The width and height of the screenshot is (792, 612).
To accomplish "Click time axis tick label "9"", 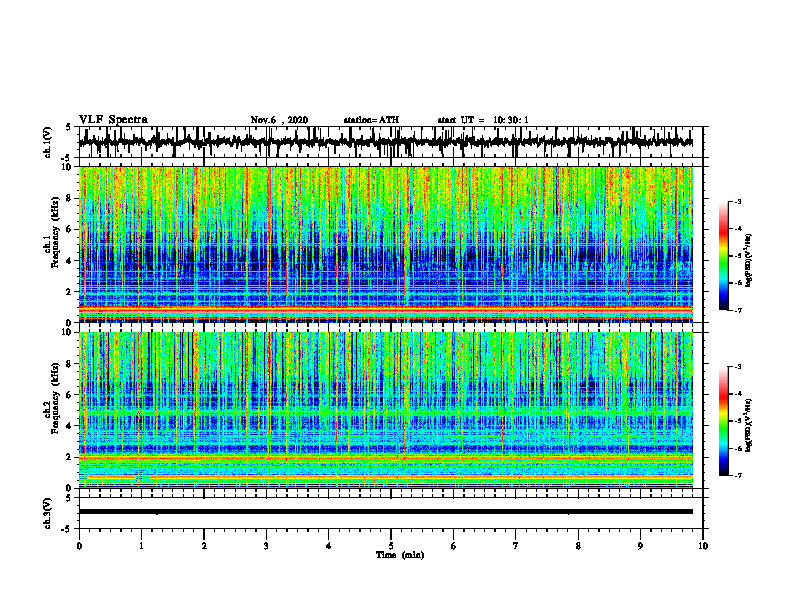I will point(640,546).
